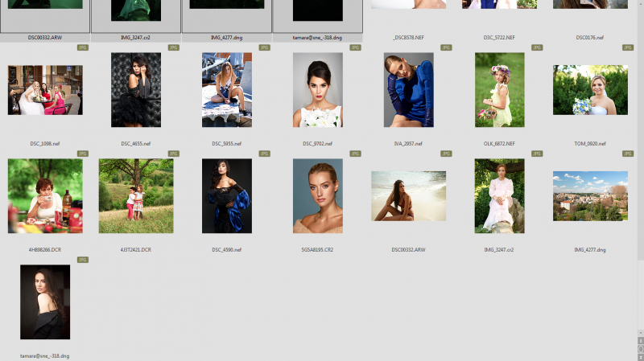The height and width of the screenshot is (361, 644).
Task: Click the 5G5A8195.CR2 filename
Action: pos(317,249)
